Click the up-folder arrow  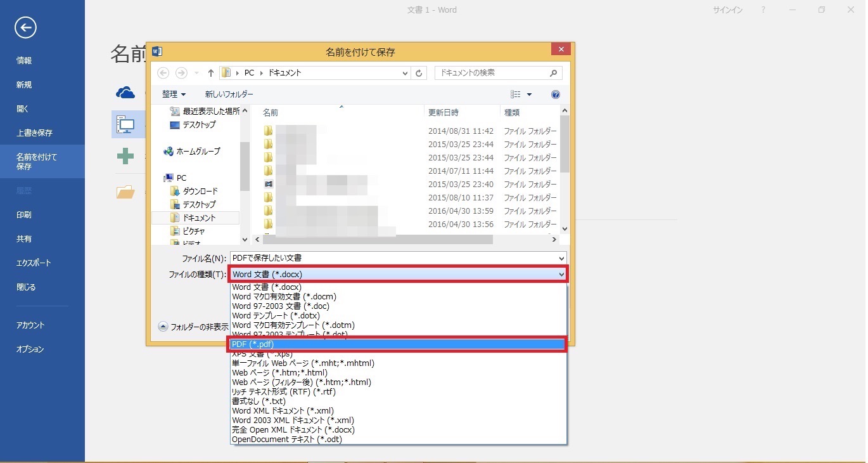click(211, 73)
